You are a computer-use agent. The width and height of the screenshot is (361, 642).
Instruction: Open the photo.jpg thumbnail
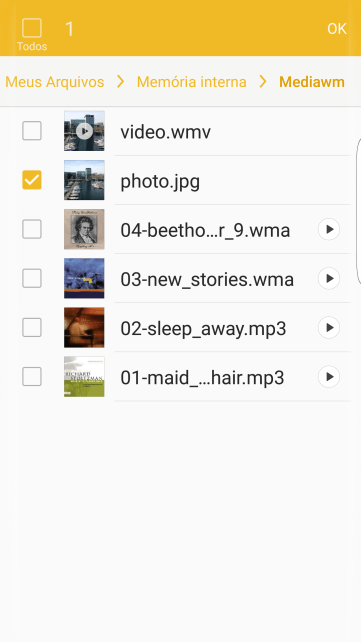pos(84,180)
